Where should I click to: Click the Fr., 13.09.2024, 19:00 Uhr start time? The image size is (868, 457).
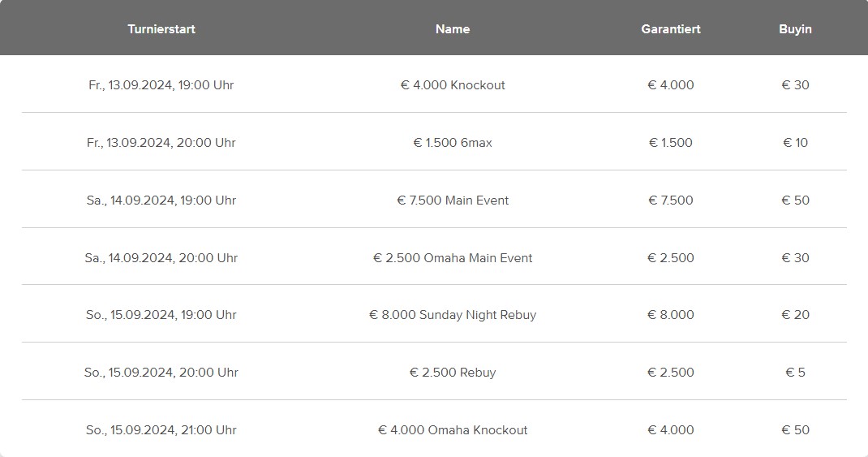pos(161,85)
